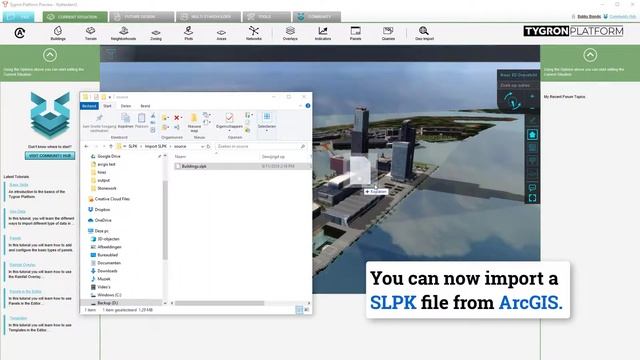Switch to the Current Situation tab
640x360 pixels.
(75, 17)
